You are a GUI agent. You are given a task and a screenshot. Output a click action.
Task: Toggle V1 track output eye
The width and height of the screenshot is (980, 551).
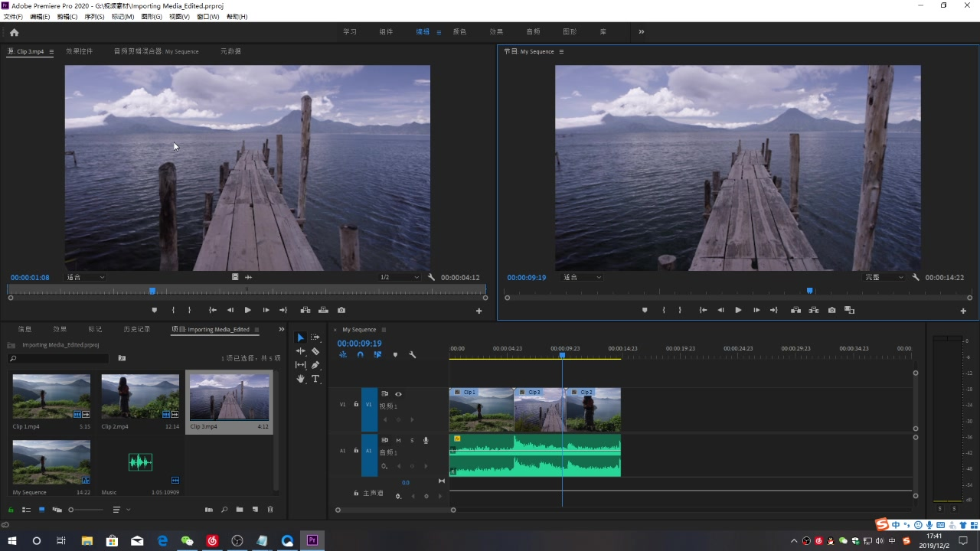398,394
